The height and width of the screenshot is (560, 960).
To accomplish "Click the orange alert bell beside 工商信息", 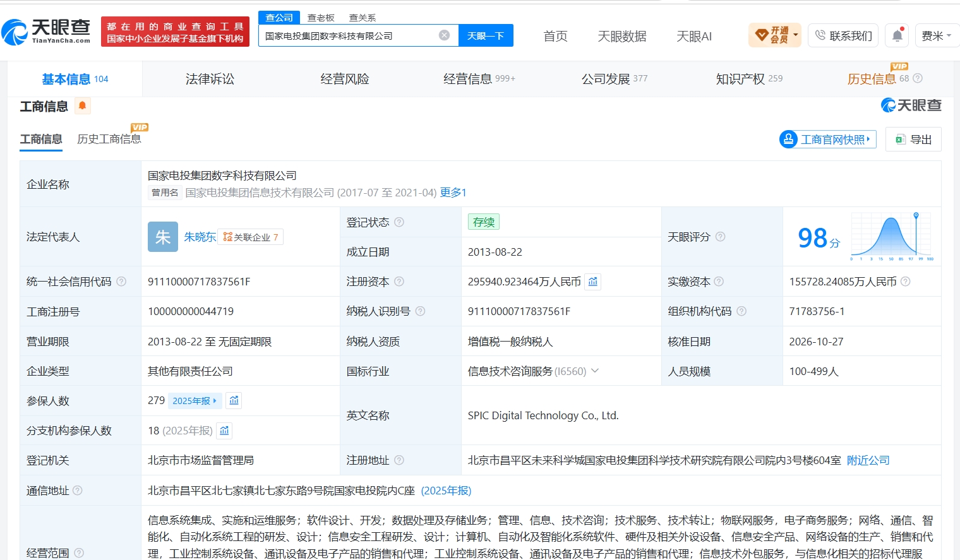I will (82, 105).
